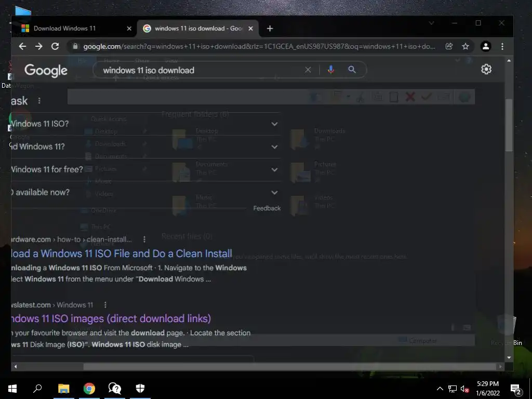Clear the search box with the X icon
This screenshot has height=399, width=532.
tap(308, 70)
